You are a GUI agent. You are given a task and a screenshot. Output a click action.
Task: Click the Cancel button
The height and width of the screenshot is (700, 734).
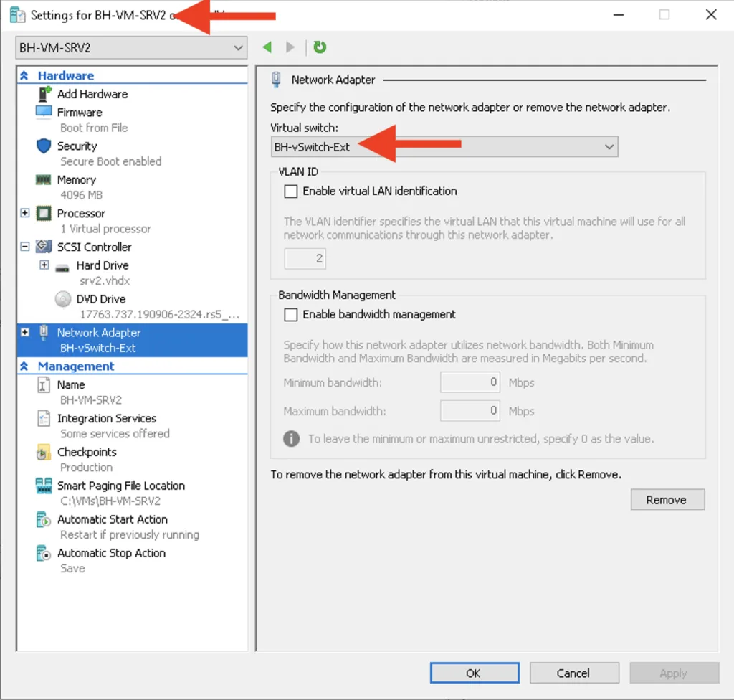pos(574,673)
